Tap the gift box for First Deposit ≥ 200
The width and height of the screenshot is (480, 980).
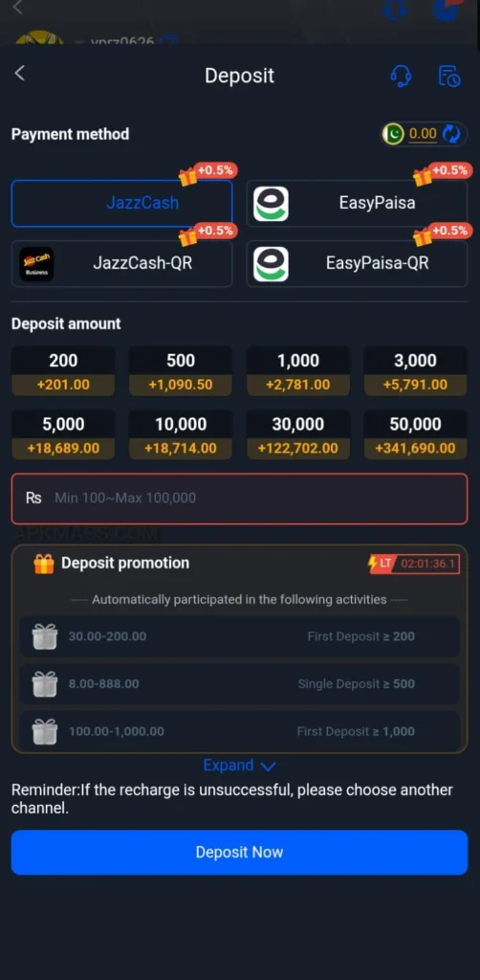point(45,636)
